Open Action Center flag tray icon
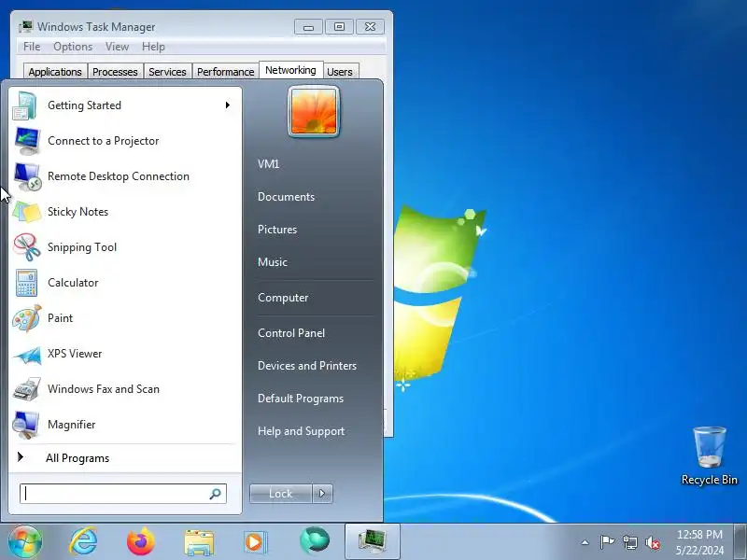The height and width of the screenshot is (560, 747). pyautogui.click(x=607, y=542)
